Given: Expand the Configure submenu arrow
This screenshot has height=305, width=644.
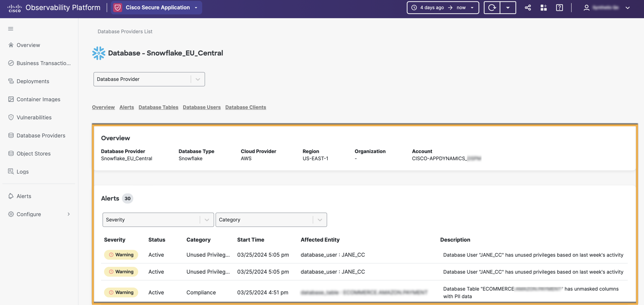Looking at the screenshot, I should pyautogui.click(x=69, y=214).
